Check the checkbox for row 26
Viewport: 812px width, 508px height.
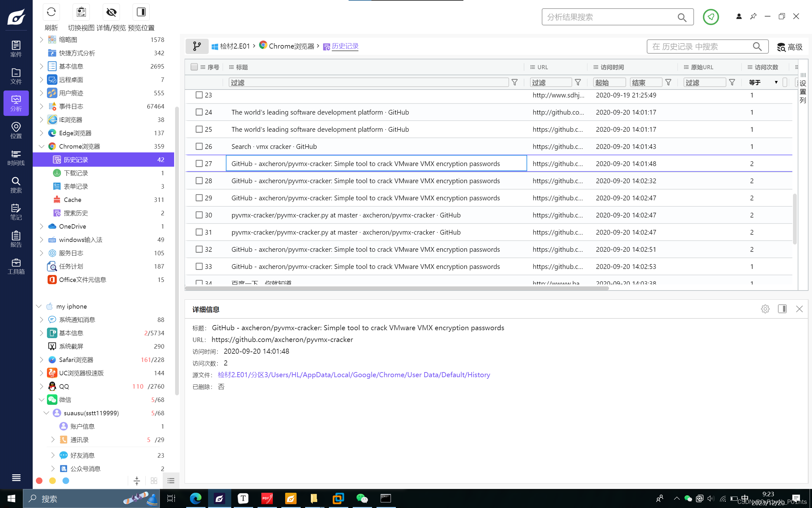click(199, 146)
